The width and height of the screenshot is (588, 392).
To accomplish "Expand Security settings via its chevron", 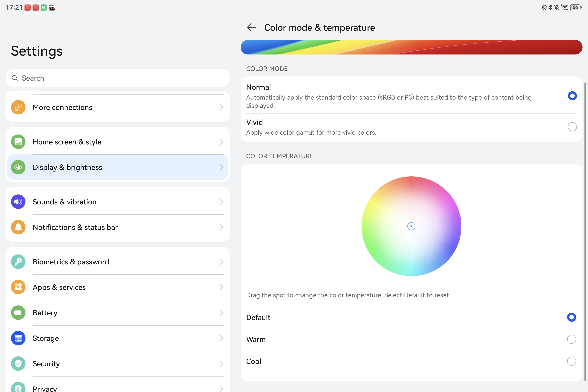I will 221,364.
